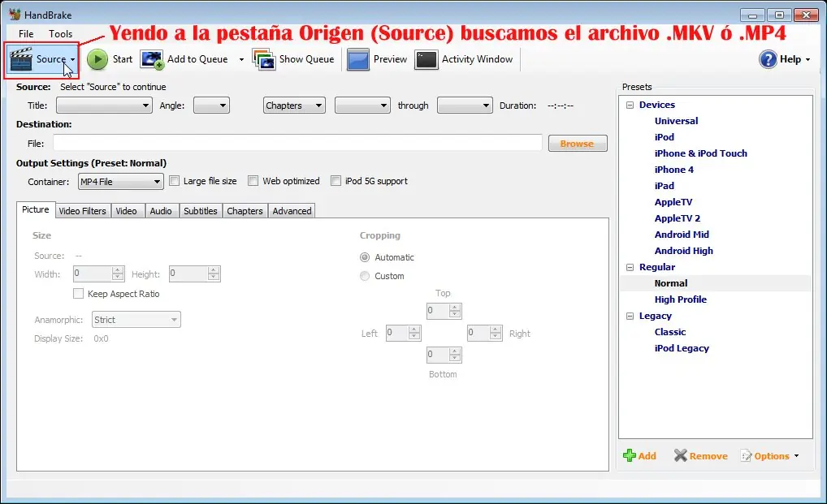
Task: Select the iPad preset
Action: pos(664,186)
